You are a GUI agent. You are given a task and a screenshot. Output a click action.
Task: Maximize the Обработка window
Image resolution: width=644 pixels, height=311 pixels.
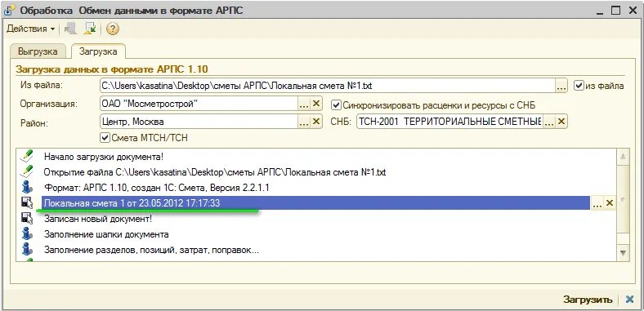pos(615,11)
